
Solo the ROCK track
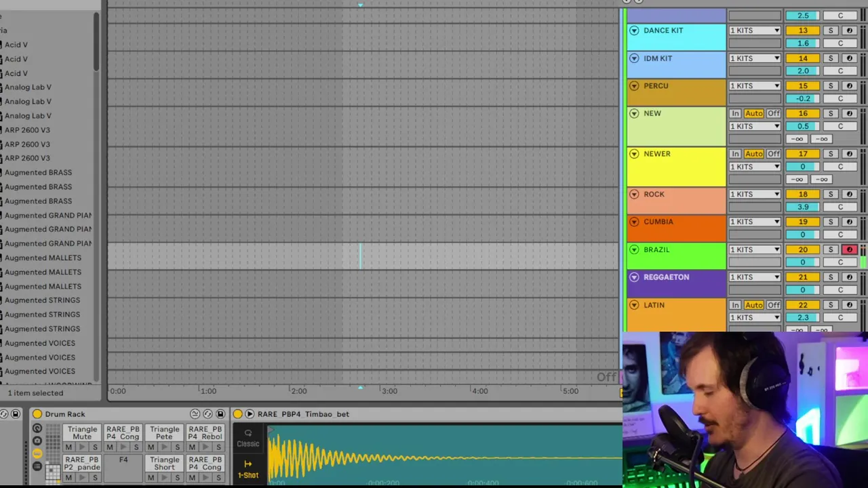[x=831, y=195]
